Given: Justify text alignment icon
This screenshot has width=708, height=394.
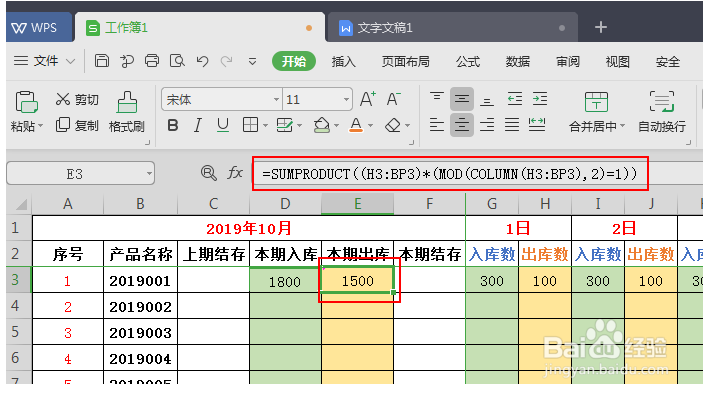Looking at the screenshot, I should click(x=512, y=125).
